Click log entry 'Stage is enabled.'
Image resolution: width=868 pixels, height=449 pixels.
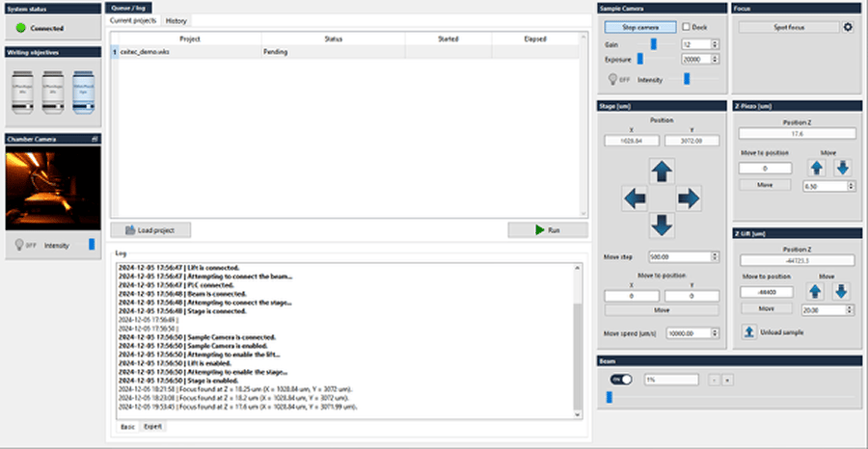(178, 381)
